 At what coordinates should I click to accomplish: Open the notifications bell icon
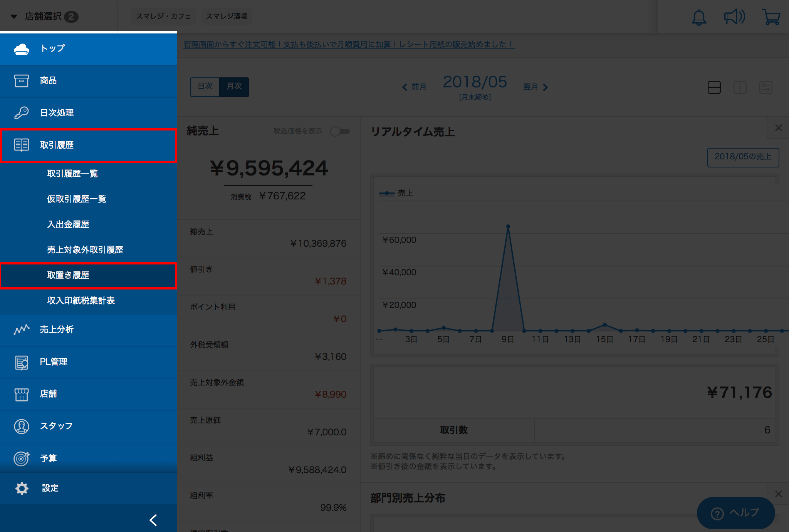(x=699, y=17)
